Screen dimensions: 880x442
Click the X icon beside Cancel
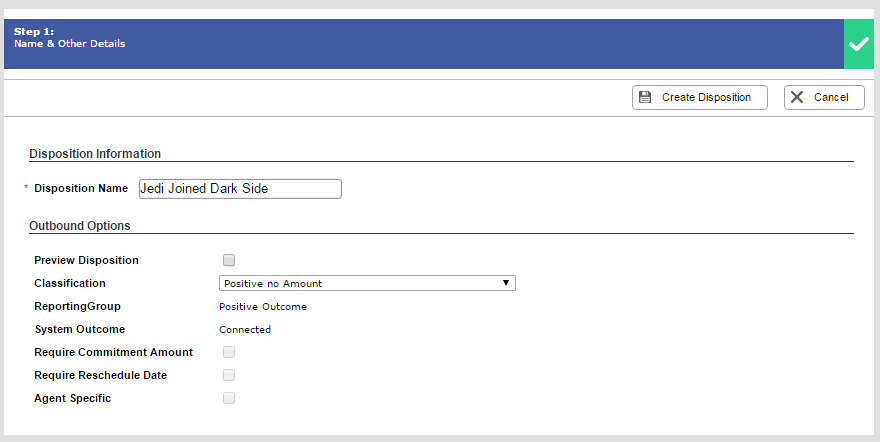797,97
